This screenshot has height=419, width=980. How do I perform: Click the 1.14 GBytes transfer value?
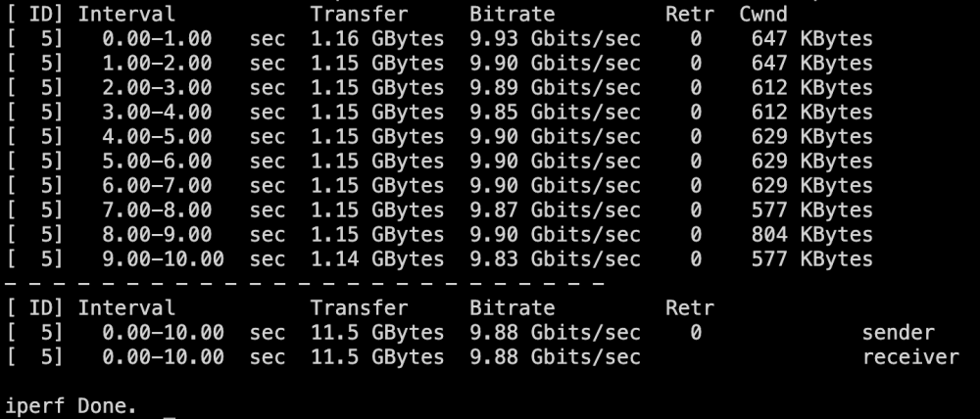tap(377, 259)
